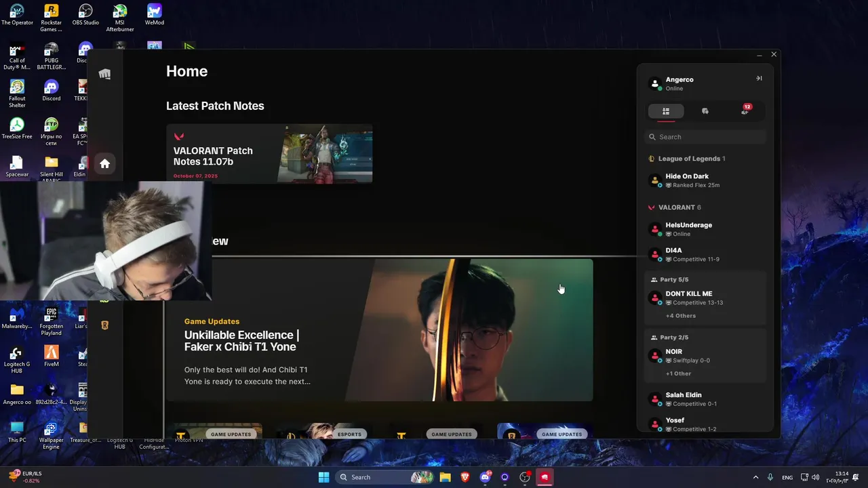Viewport: 868px width, 488px height.
Task: Go to the Home icon in sidebar
Action: (x=104, y=163)
